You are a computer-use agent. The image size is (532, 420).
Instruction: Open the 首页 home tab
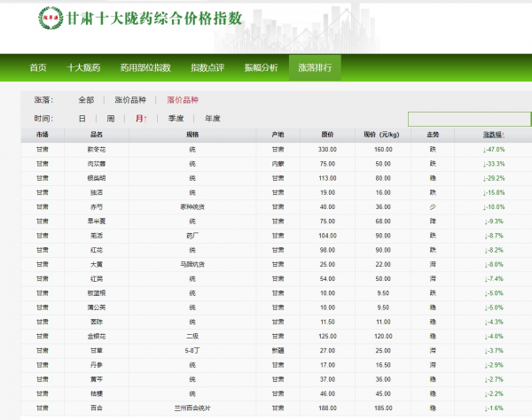click(37, 67)
